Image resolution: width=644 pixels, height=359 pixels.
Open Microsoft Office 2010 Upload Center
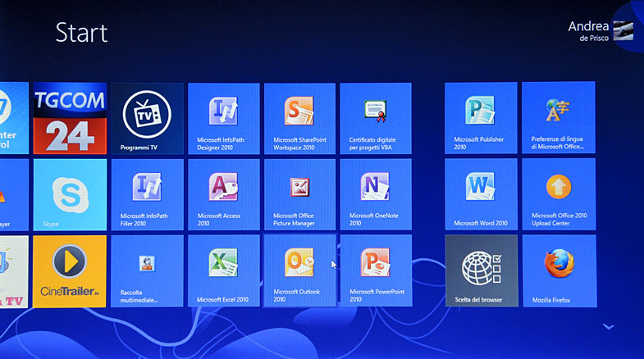(x=559, y=194)
